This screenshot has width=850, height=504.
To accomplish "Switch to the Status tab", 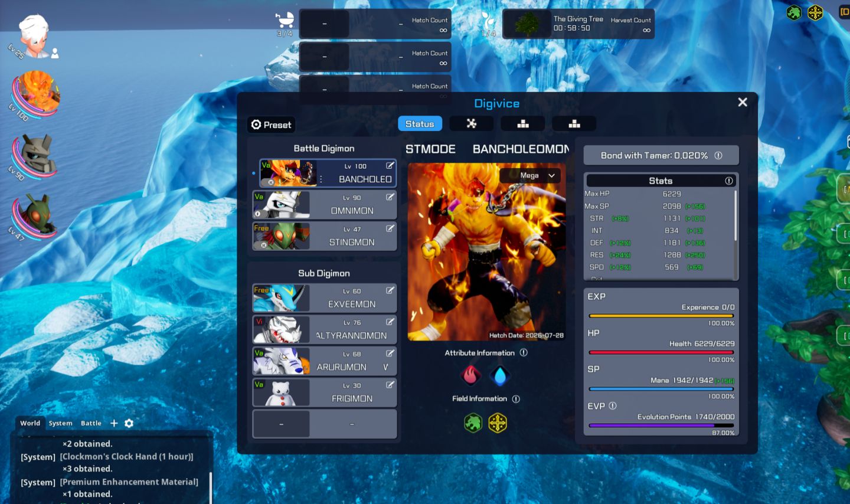I will click(420, 124).
